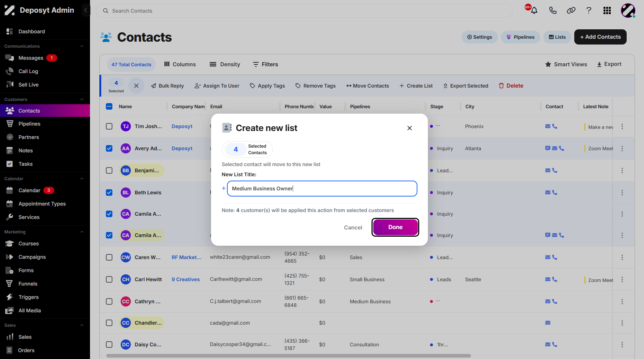Screen dimensions: 644x359
Task: Clear selection with the X button
Action: [136, 86]
